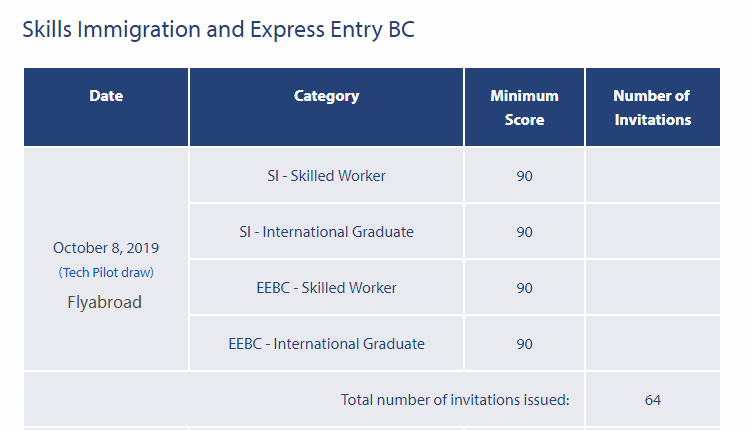Click the Date column header

(106, 96)
